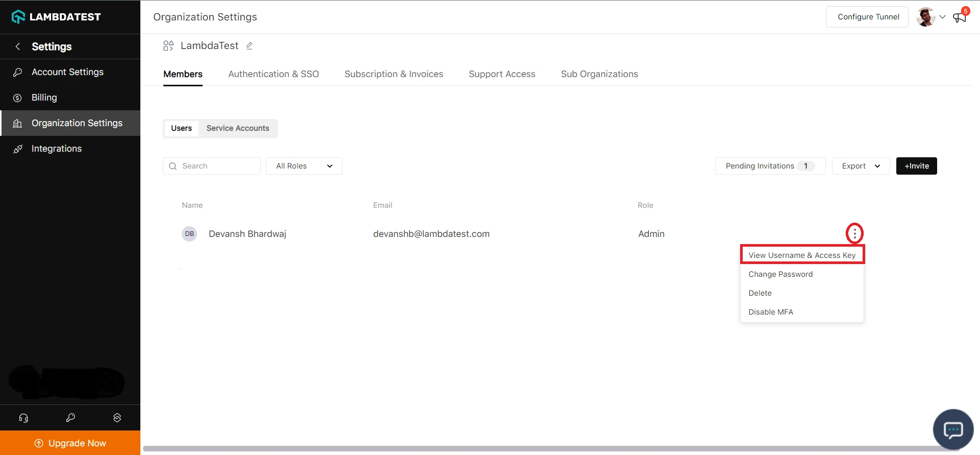Image resolution: width=980 pixels, height=455 pixels.
Task: Click the Configure Tunnel button
Action: click(868, 17)
